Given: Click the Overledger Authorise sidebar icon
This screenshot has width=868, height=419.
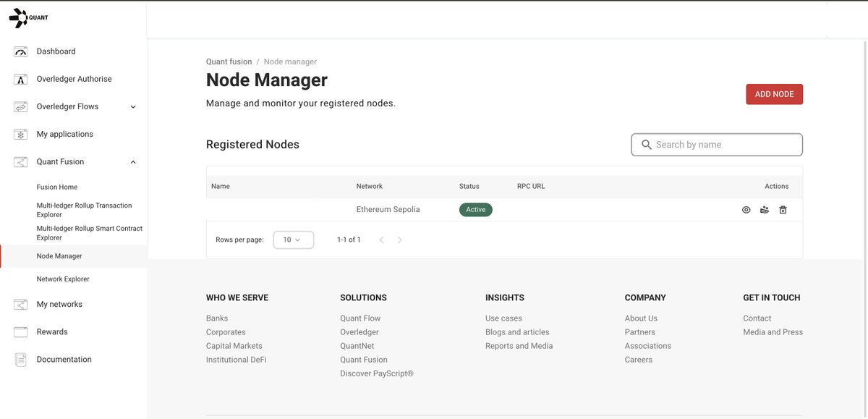Looking at the screenshot, I should tap(21, 79).
